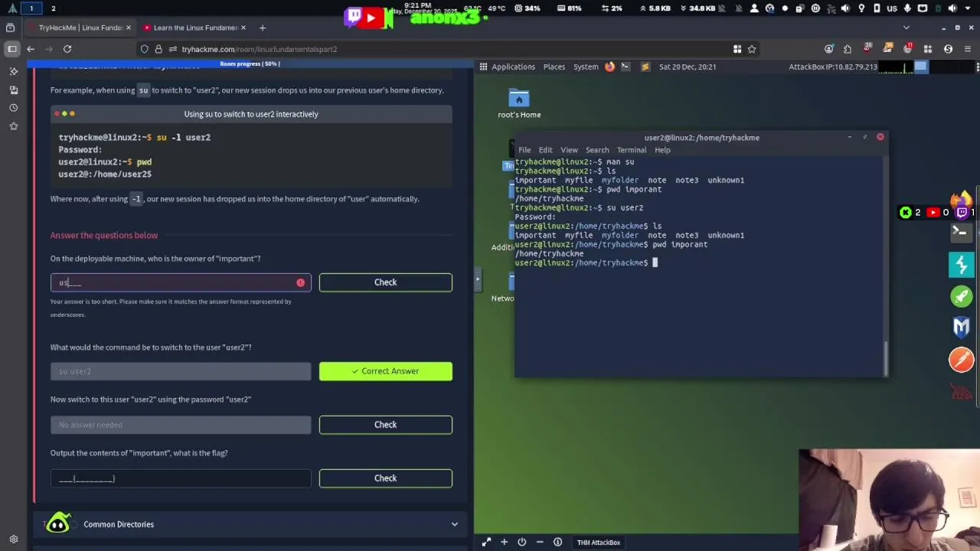
Task: Open terminal Search menu
Action: click(x=597, y=150)
